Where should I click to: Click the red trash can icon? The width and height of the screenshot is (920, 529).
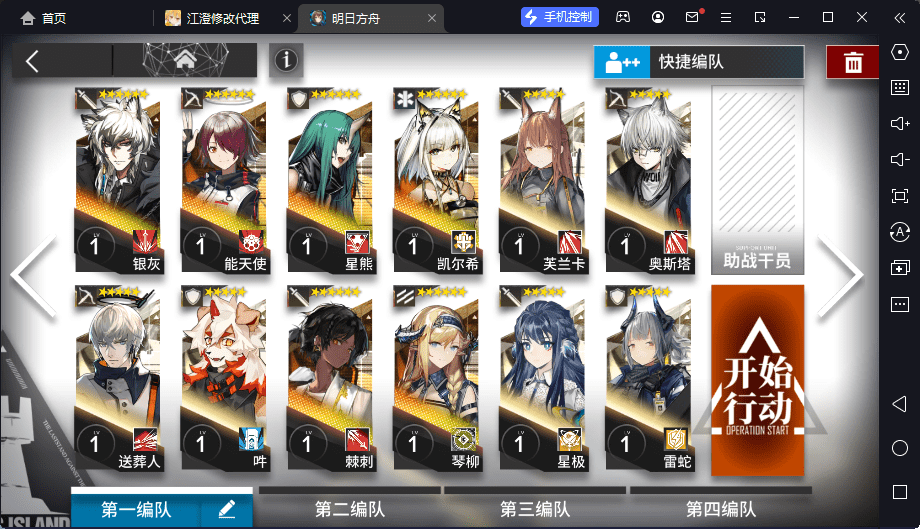(x=853, y=62)
